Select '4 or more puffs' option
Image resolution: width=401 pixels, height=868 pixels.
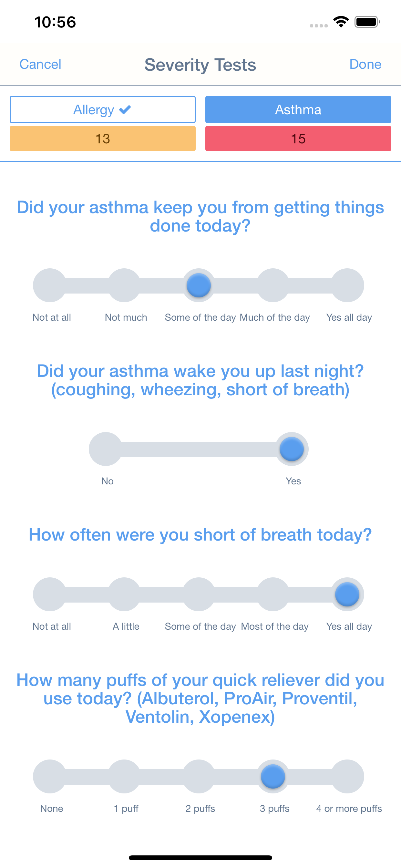(347, 776)
